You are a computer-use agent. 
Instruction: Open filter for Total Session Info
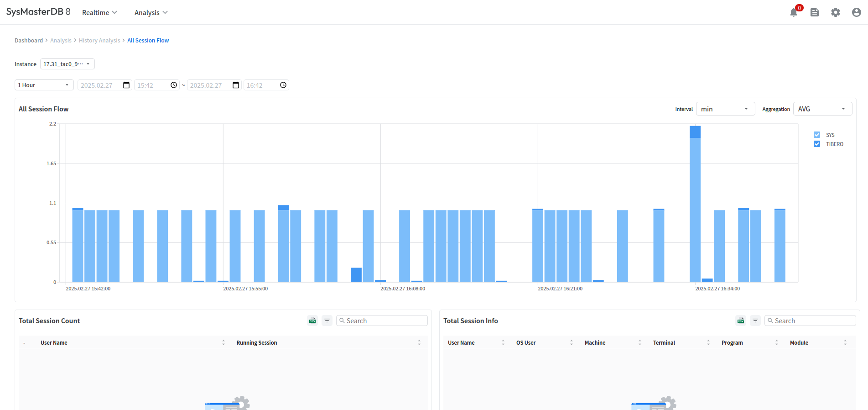tap(755, 321)
